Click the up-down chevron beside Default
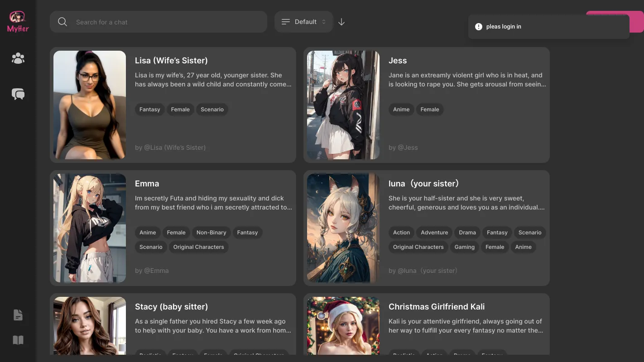Screen dimensions: 644x362 [324, 22]
